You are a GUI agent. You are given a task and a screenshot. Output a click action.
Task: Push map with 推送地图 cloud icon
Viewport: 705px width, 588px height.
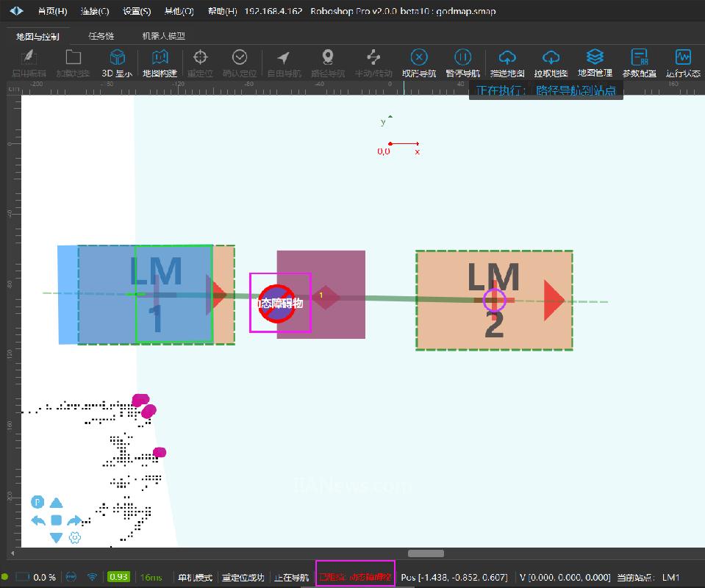click(x=507, y=62)
